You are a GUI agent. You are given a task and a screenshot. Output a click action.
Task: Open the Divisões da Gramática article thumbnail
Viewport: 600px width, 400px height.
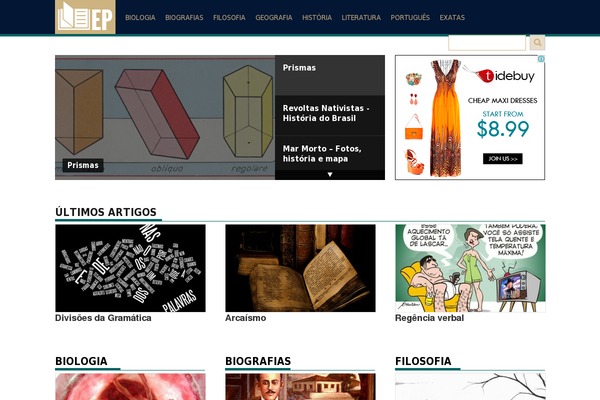(x=130, y=268)
